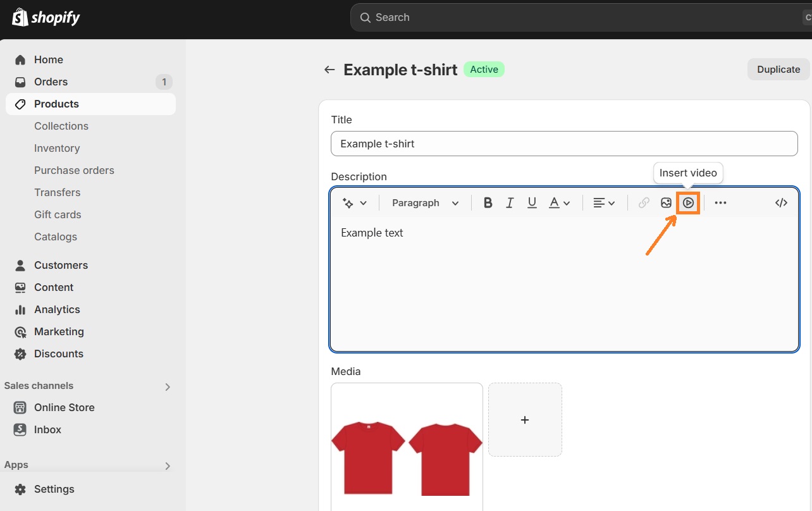Open the Inventory menu item
812x511 pixels.
point(57,148)
